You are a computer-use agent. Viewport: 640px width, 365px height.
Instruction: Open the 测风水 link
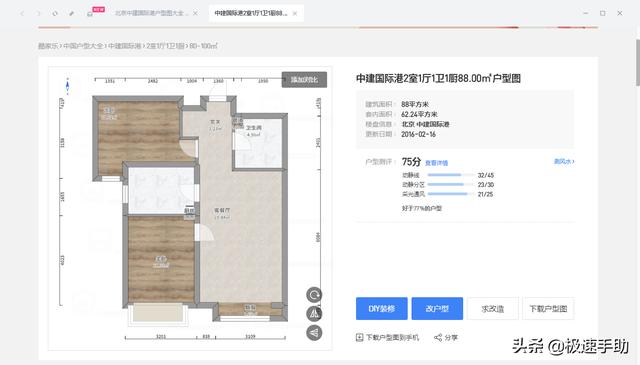click(x=564, y=161)
